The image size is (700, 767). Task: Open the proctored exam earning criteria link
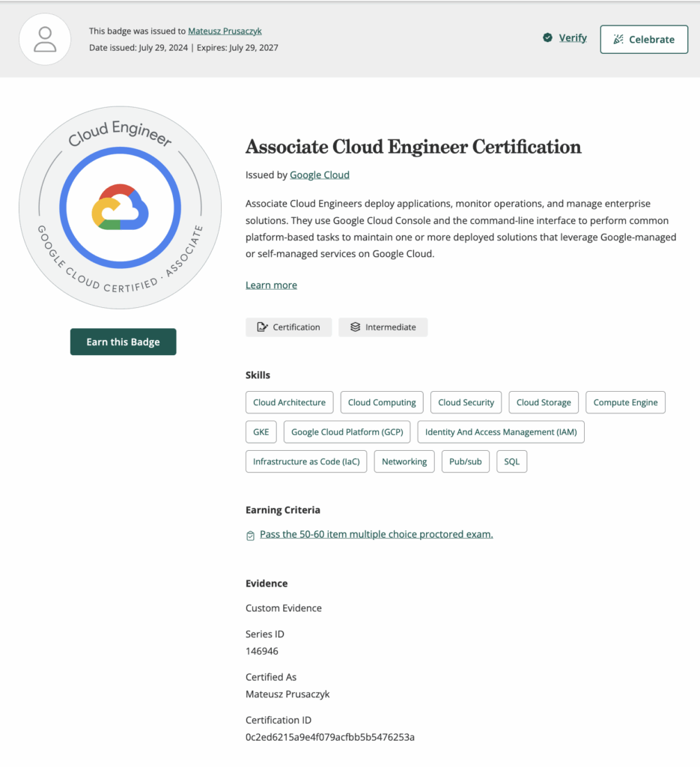tap(376, 534)
